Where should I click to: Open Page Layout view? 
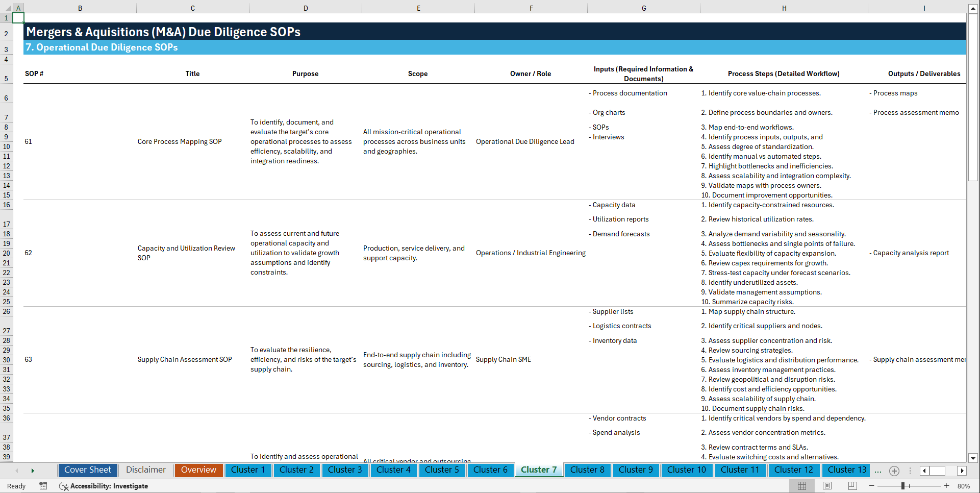click(826, 486)
